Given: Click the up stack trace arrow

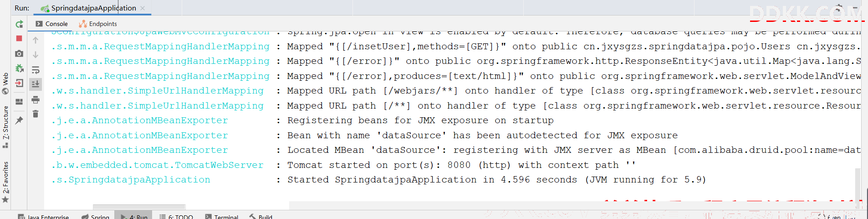Looking at the screenshot, I should (x=36, y=40).
